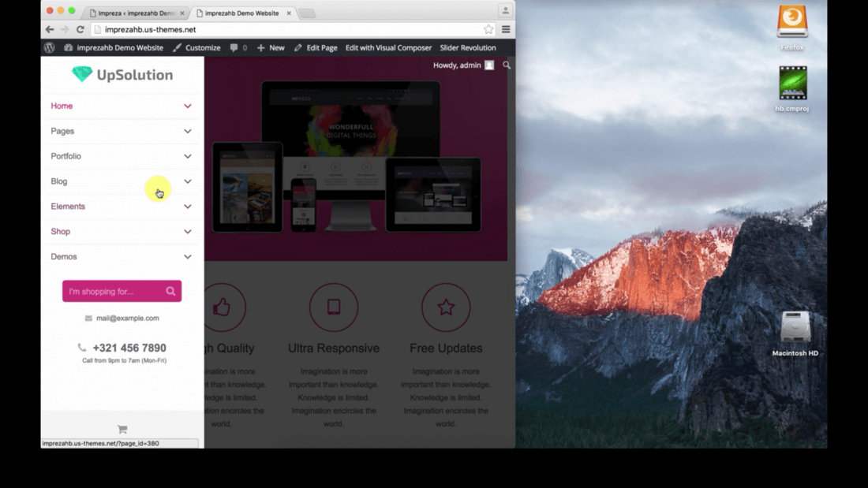Open the Elements menu item
The image size is (868, 488).
coord(68,207)
